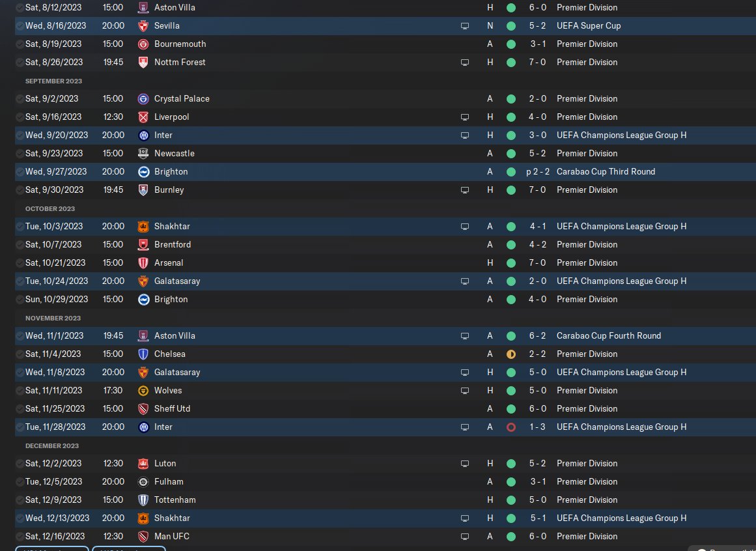756x551 pixels.
Task: Click the orange draw indicator for Chelsea
Action: click(x=511, y=354)
